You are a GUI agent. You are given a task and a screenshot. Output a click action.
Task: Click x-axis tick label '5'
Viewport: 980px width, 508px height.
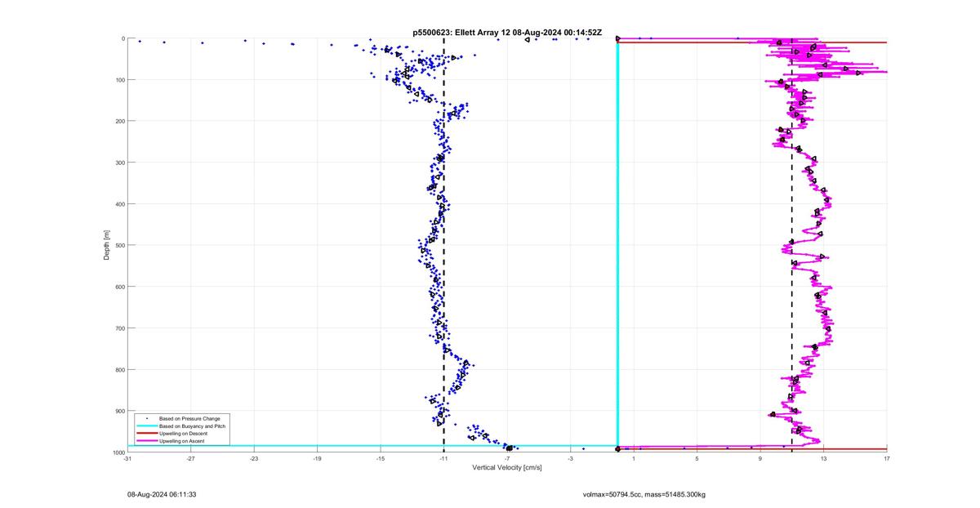click(x=697, y=458)
